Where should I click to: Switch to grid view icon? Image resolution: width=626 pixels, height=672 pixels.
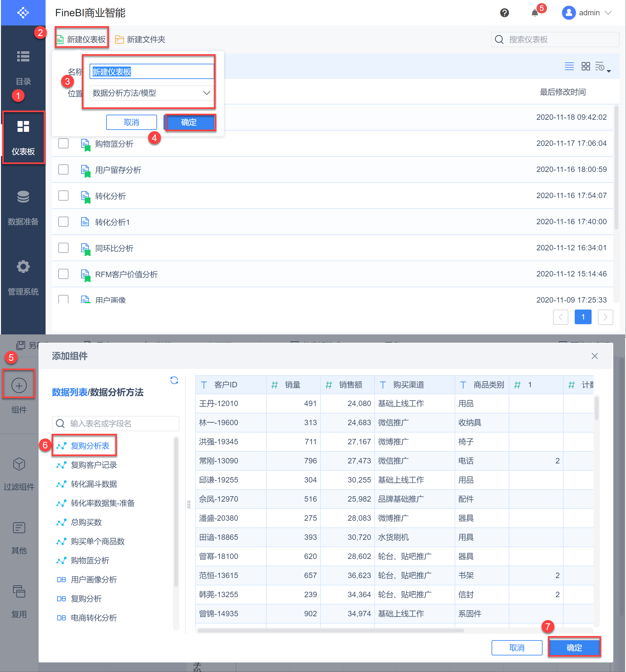point(586,66)
